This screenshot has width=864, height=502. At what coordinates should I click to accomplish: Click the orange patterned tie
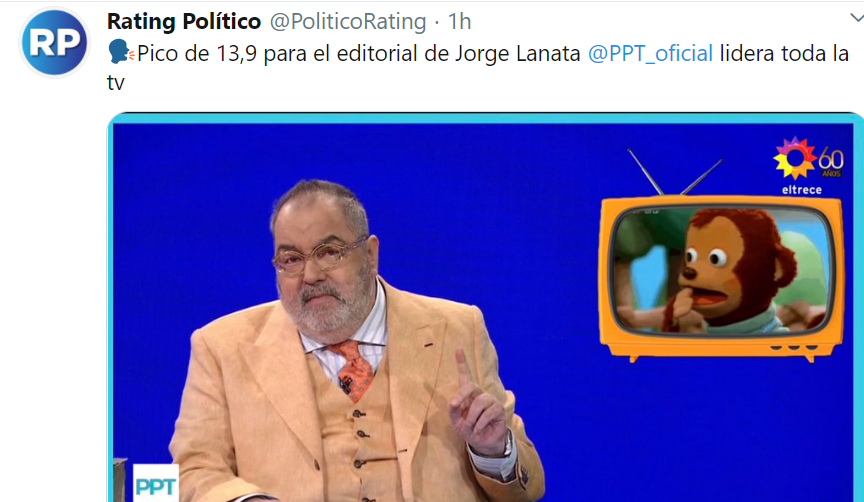[353, 369]
